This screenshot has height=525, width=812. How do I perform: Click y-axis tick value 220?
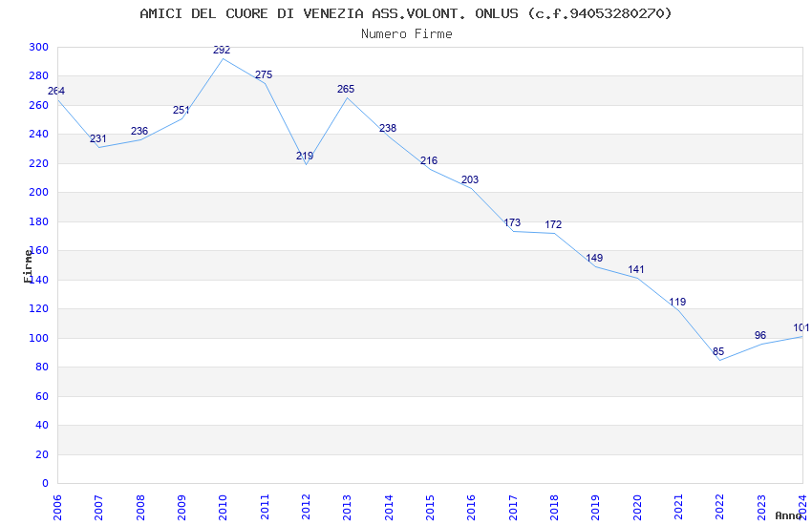coord(39,163)
